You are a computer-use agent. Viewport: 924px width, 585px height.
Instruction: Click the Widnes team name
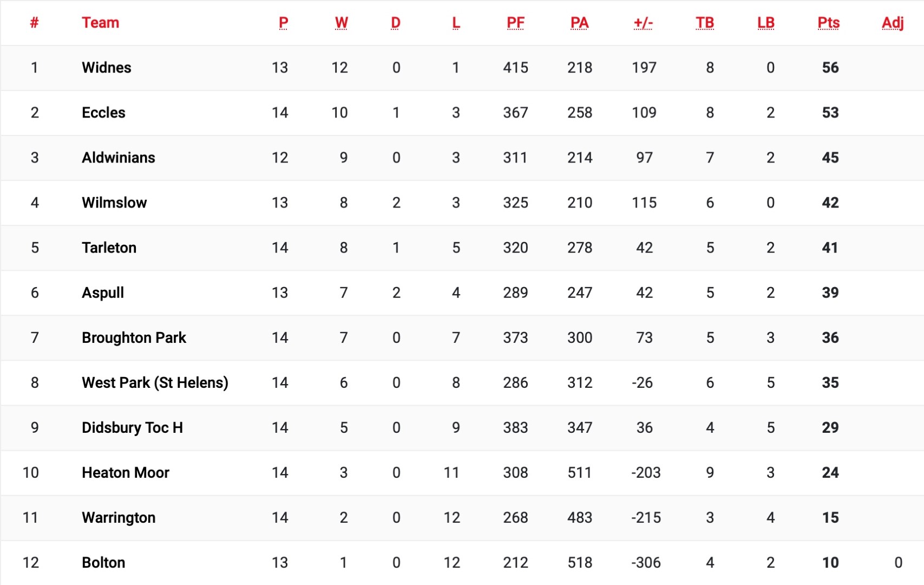coord(107,68)
